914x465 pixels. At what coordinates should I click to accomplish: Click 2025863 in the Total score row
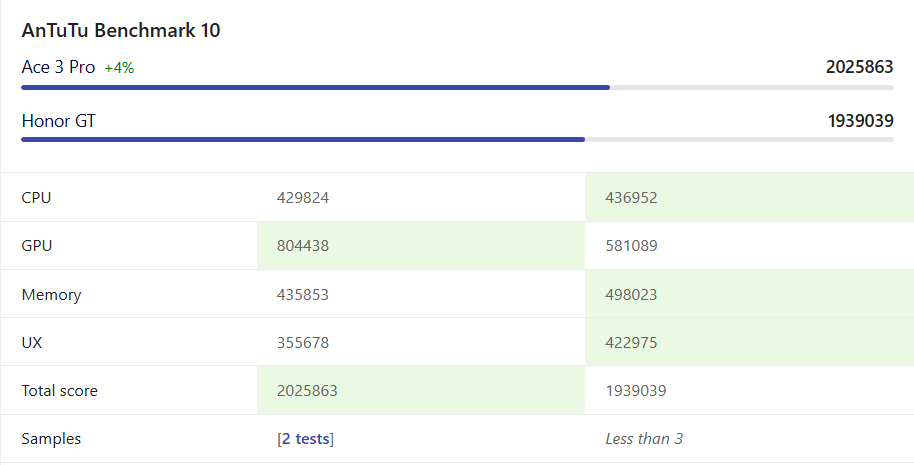pos(307,390)
